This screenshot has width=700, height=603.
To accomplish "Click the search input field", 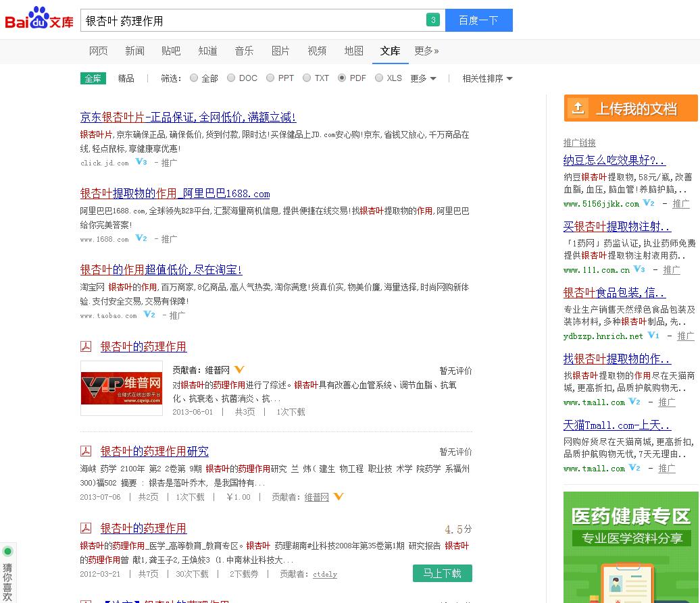I will pos(253,20).
